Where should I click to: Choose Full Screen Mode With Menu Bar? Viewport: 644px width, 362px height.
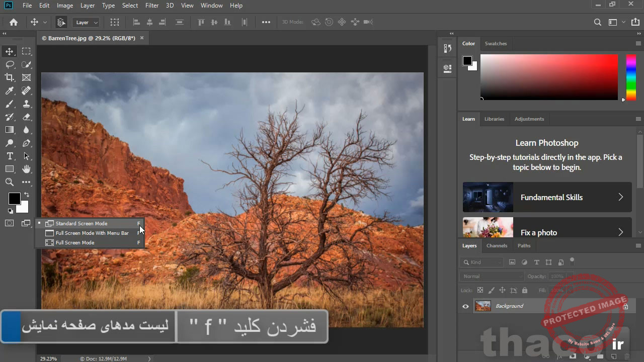point(92,233)
